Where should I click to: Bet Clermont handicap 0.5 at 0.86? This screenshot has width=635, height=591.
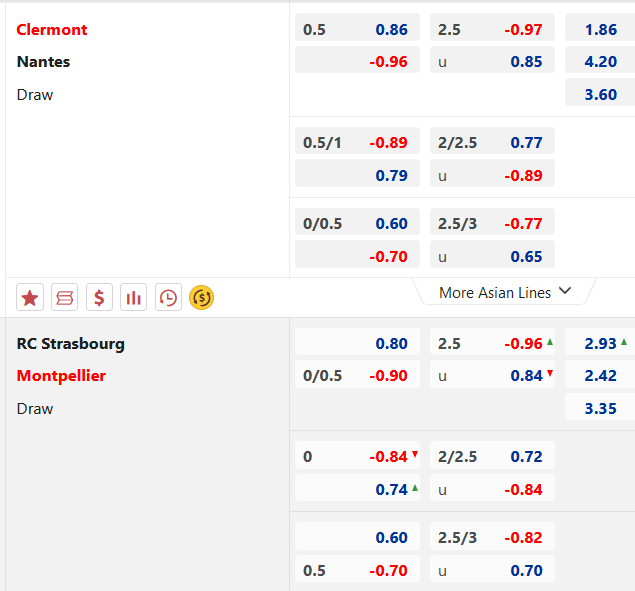pyautogui.click(x=357, y=27)
